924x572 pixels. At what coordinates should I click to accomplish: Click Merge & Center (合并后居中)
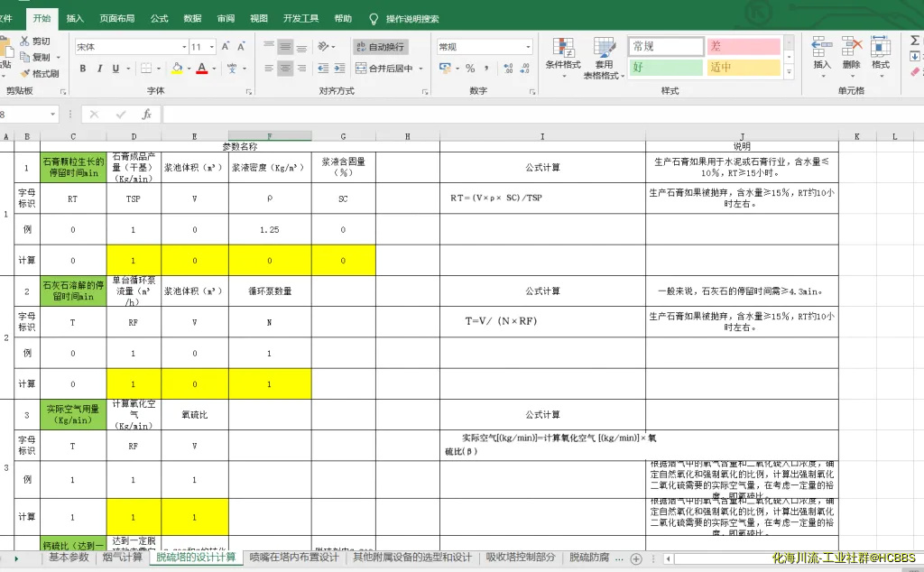tap(384, 69)
